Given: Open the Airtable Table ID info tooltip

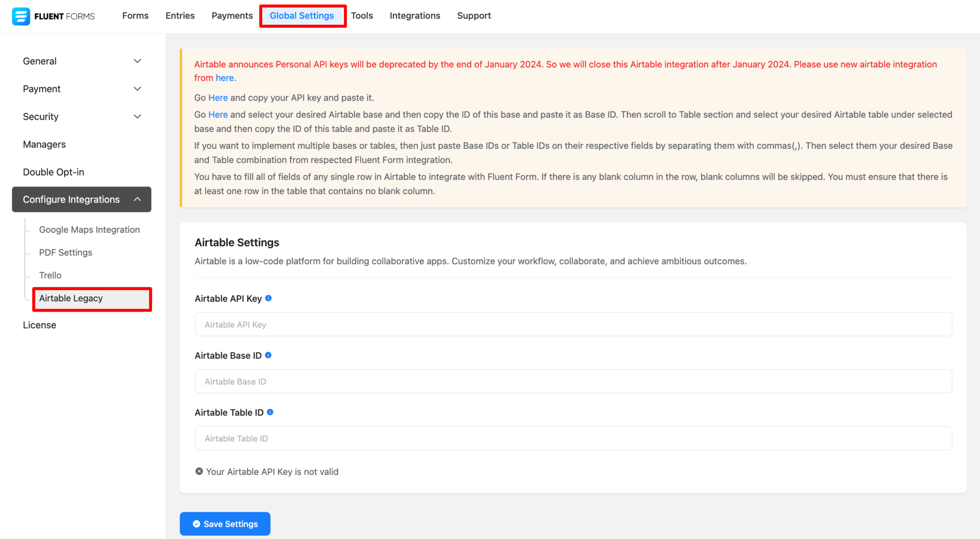Looking at the screenshot, I should (x=270, y=412).
